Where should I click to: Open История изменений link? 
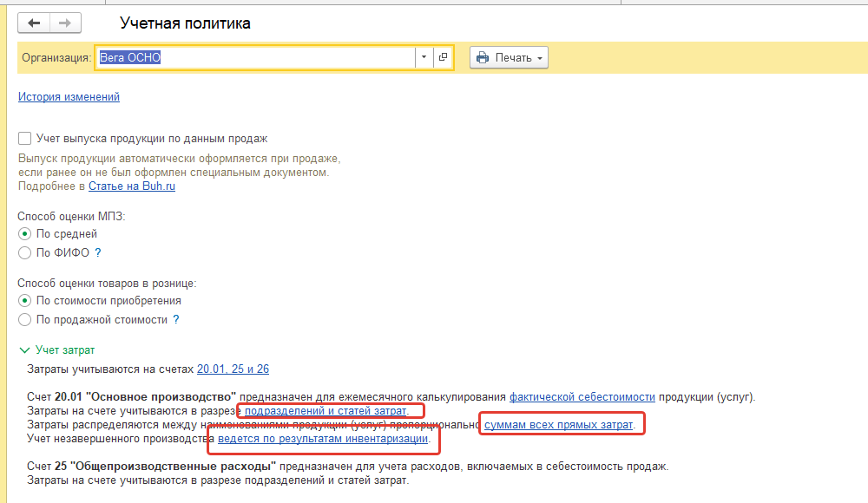coord(69,97)
